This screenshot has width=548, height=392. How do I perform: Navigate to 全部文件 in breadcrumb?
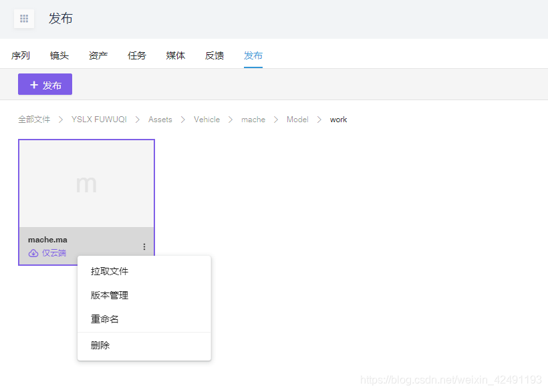click(x=34, y=120)
